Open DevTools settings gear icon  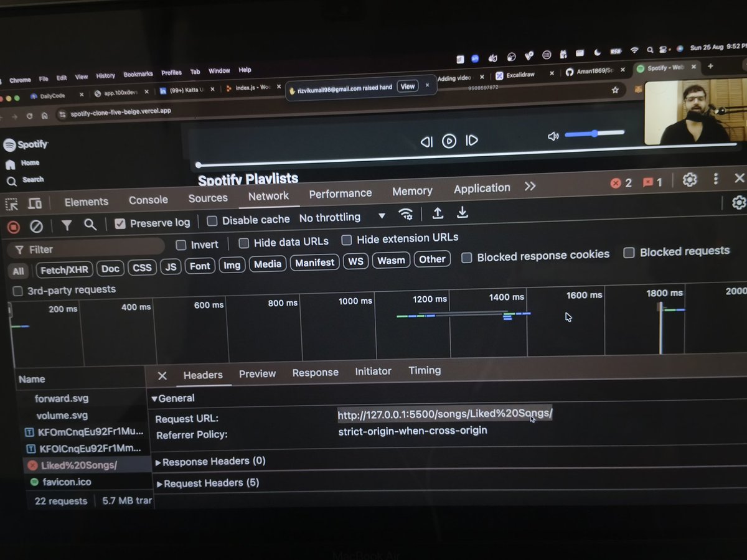(x=689, y=180)
